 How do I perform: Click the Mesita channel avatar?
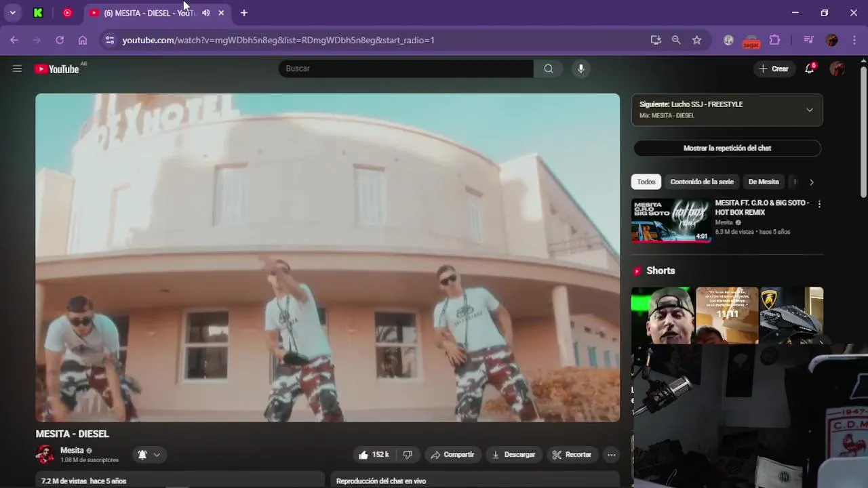45,455
